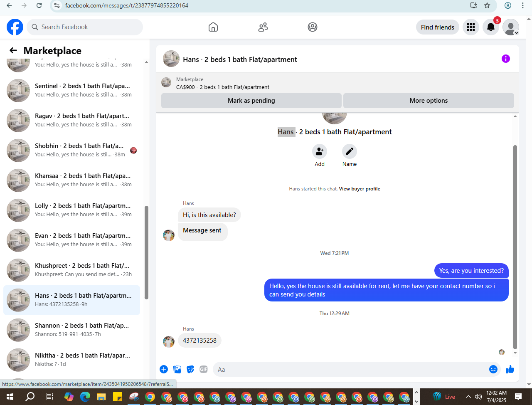This screenshot has height=405, width=532.
Task: Attach a photo file icon
Action: point(177,369)
